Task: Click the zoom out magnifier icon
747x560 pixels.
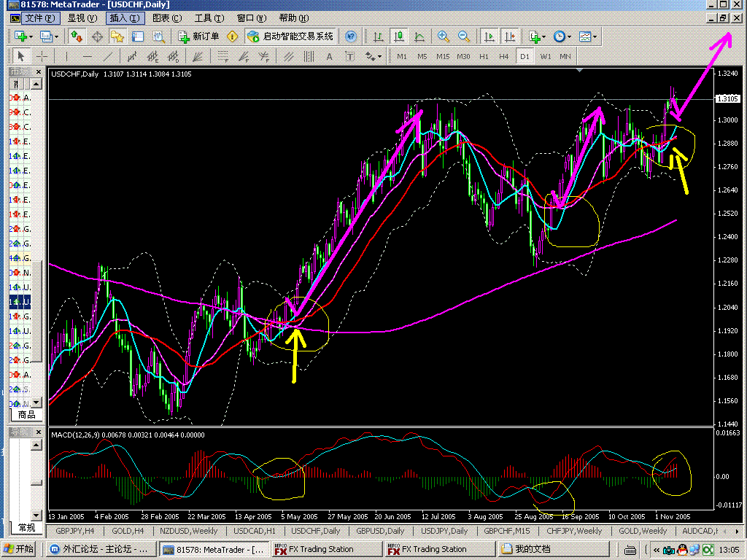Action: 464,36
